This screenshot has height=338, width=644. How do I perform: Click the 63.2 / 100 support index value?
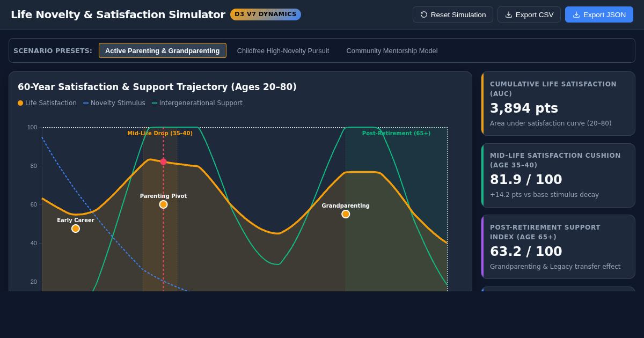526,252
